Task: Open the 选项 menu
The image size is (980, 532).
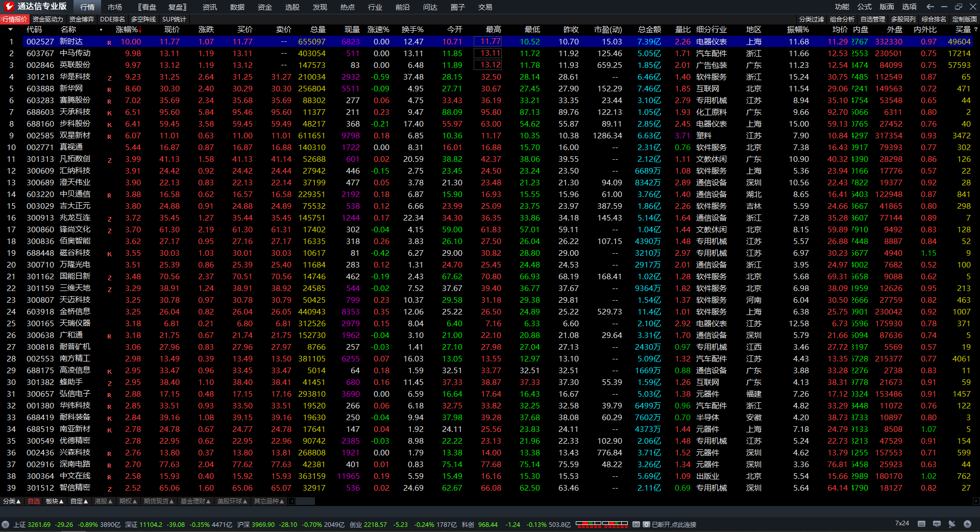Action: click(x=910, y=7)
